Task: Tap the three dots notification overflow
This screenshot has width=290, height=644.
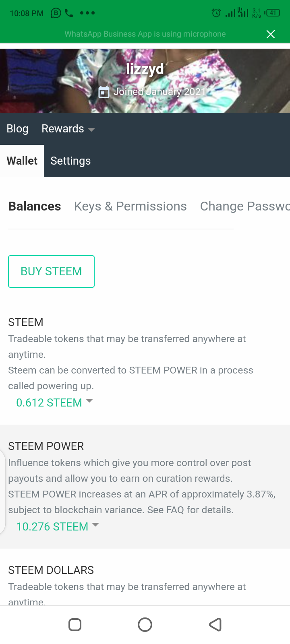Action: click(x=87, y=13)
